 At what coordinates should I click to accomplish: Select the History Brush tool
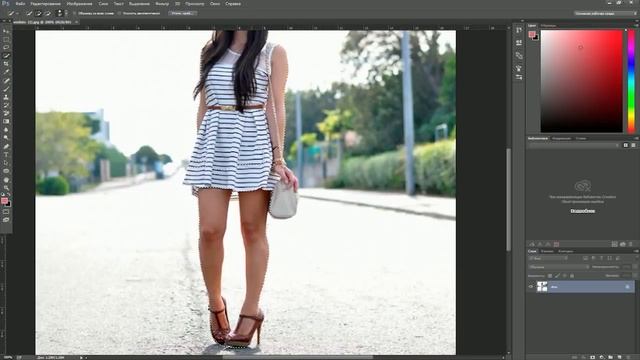pyautogui.click(x=6, y=105)
